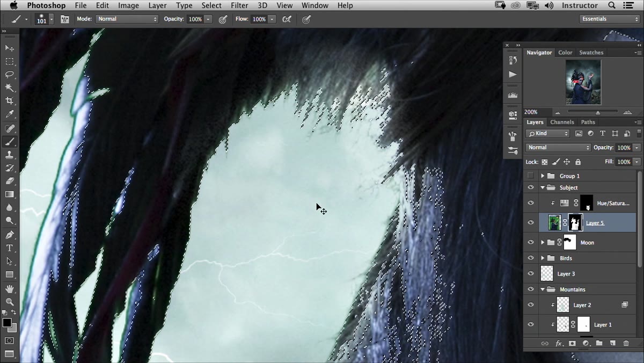The width and height of the screenshot is (644, 363).
Task: Toggle lock transparent pixels
Action: pyautogui.click(x=544, y=162)
